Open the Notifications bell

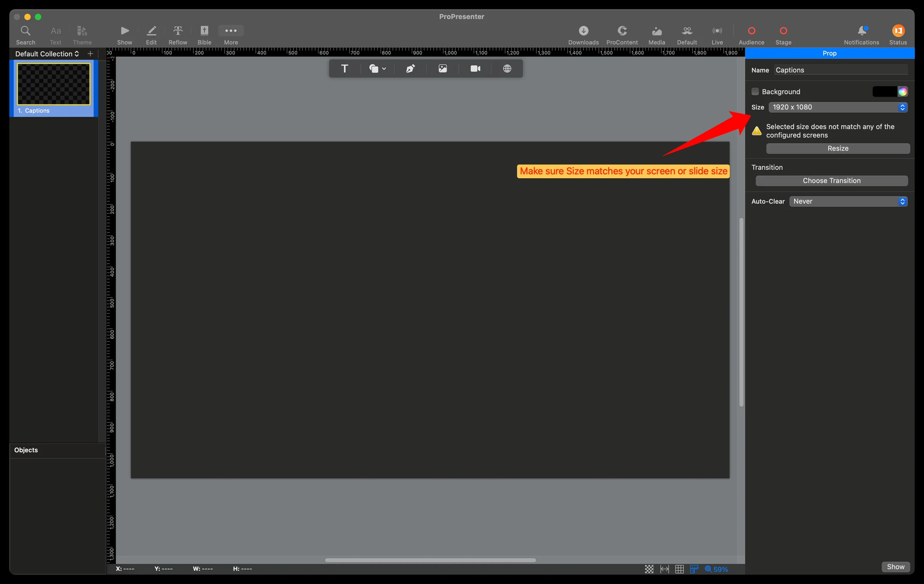[x=861, y=35]
